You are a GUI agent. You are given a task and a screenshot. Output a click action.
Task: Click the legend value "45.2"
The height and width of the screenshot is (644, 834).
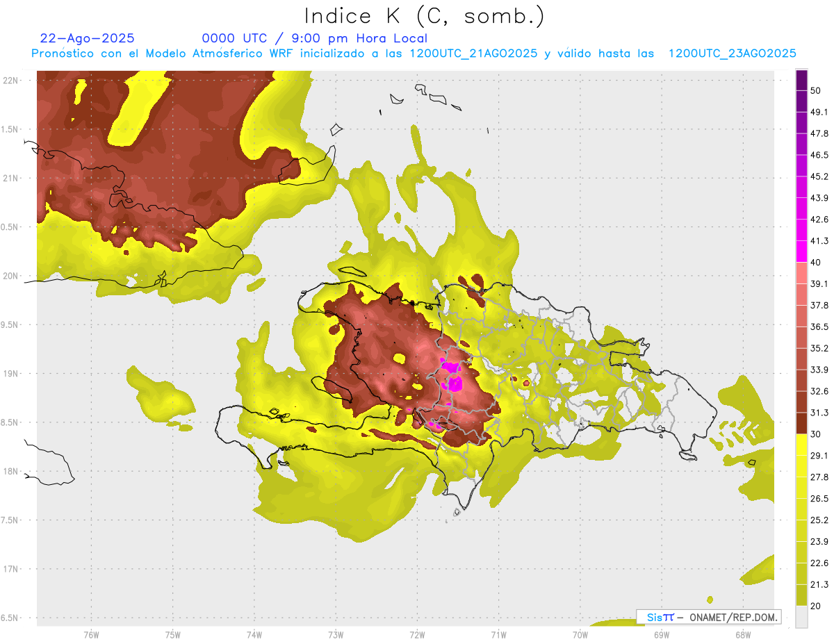click(x=819, y=176)
